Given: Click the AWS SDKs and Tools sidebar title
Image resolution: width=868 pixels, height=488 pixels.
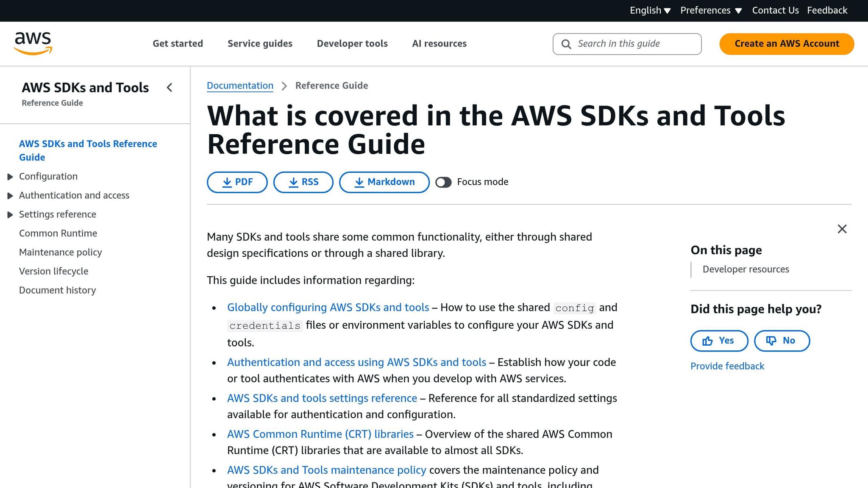Looking at the screenshot, I should click(85, 88).
